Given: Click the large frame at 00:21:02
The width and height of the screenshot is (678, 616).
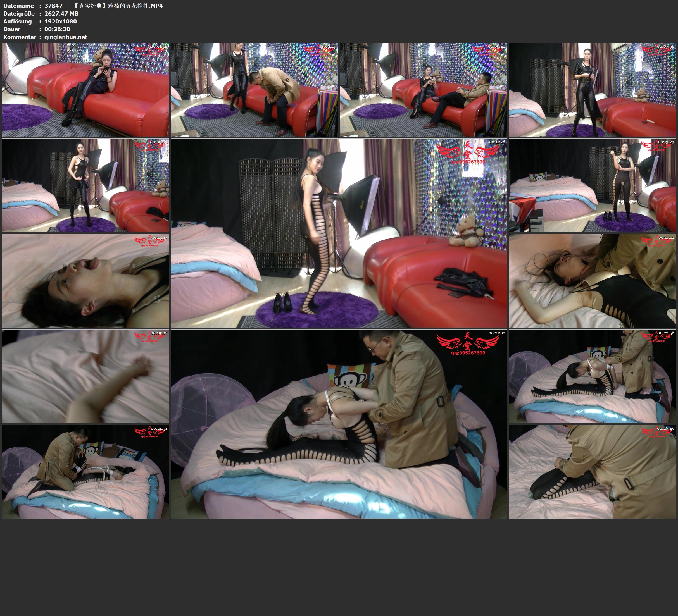Looking at the screenshot, I should (339, 424).
